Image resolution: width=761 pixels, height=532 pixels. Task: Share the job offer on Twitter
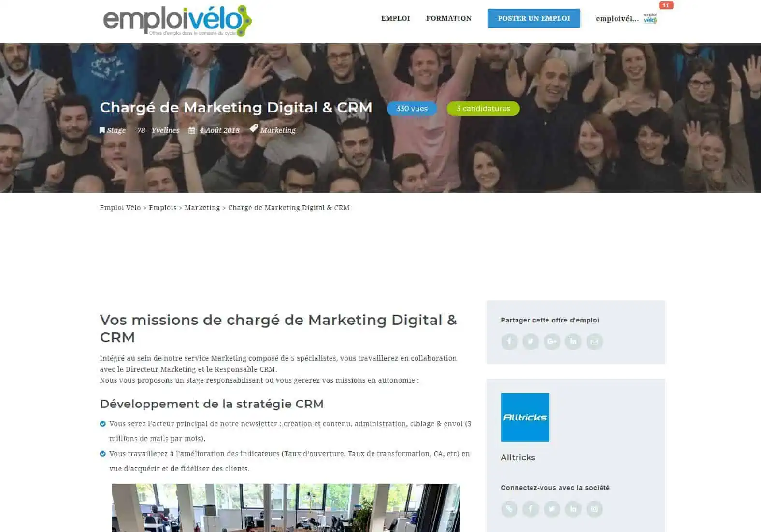pos(531,341)
